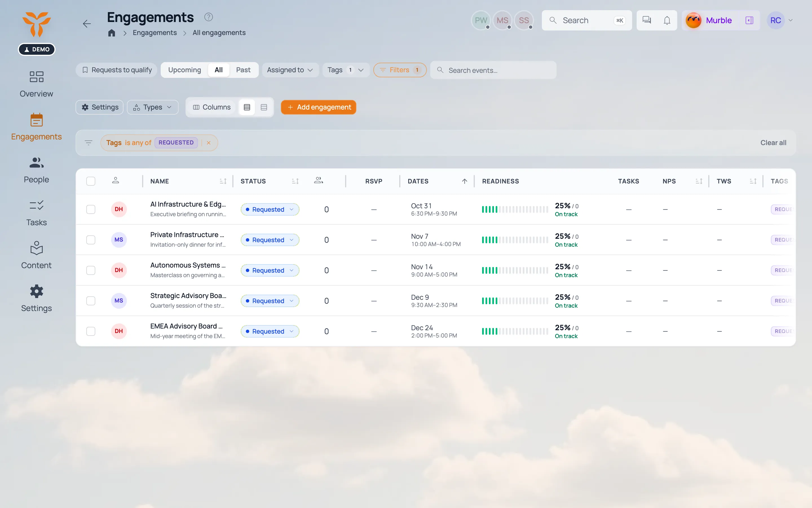The height and width of the screenshot is (508, 812).
Task: Open People in the sidebar
Action: [36, 170]
